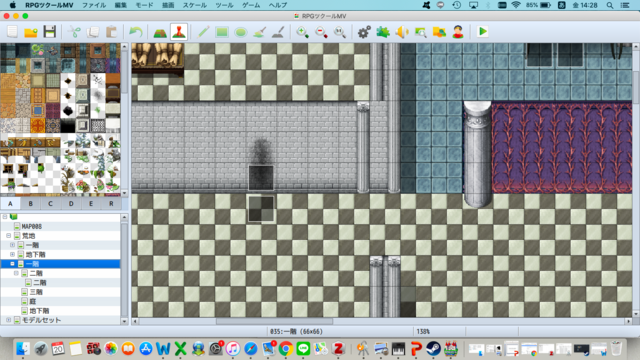Open the ゲーム menu
The image size is (640, 360).
(251, 5)
